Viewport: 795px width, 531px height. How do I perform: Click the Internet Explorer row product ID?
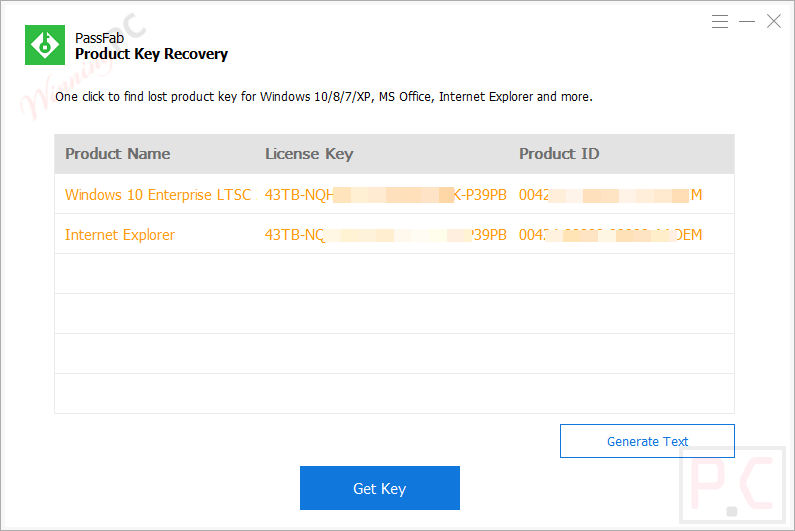tap(610, 235)
